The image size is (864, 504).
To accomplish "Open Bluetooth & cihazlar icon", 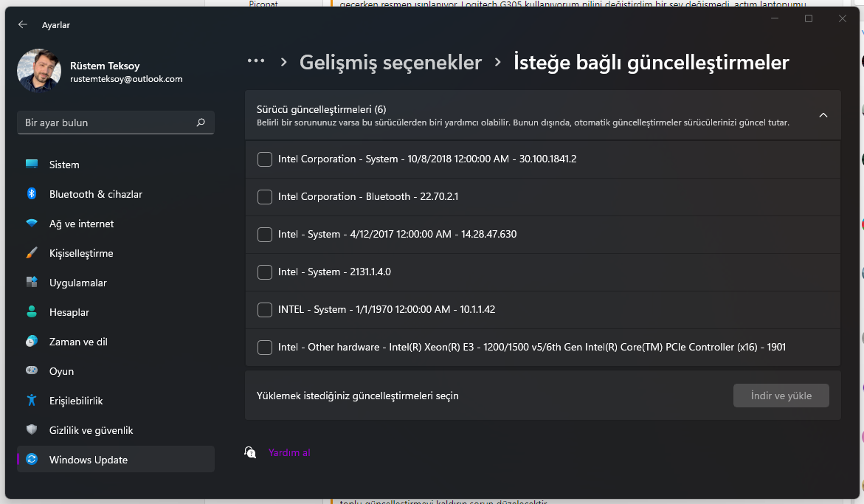I will pos(32,194).
